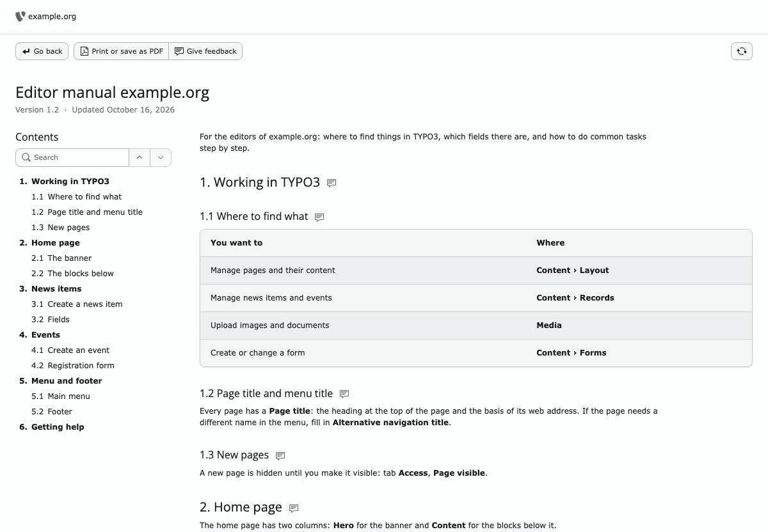Click the bold Hero text

coord(344,526)
